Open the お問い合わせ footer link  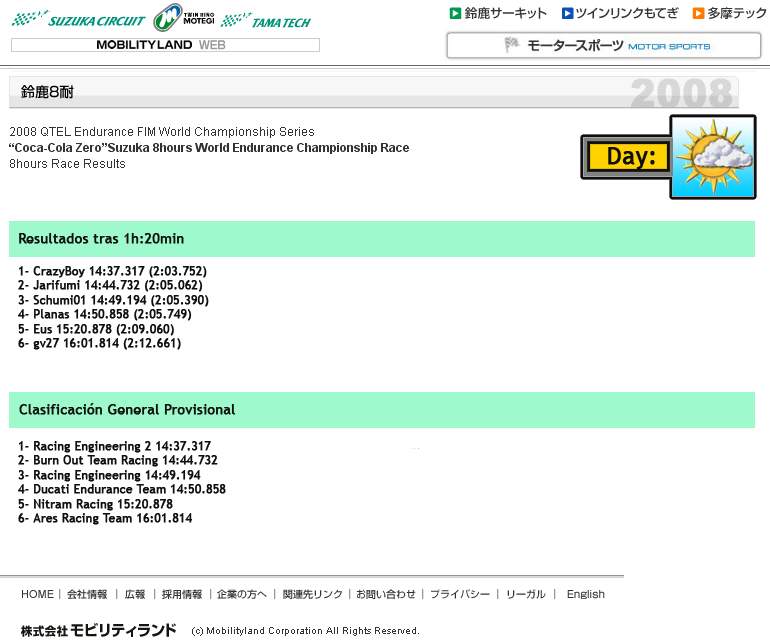(x=385, y=594)
